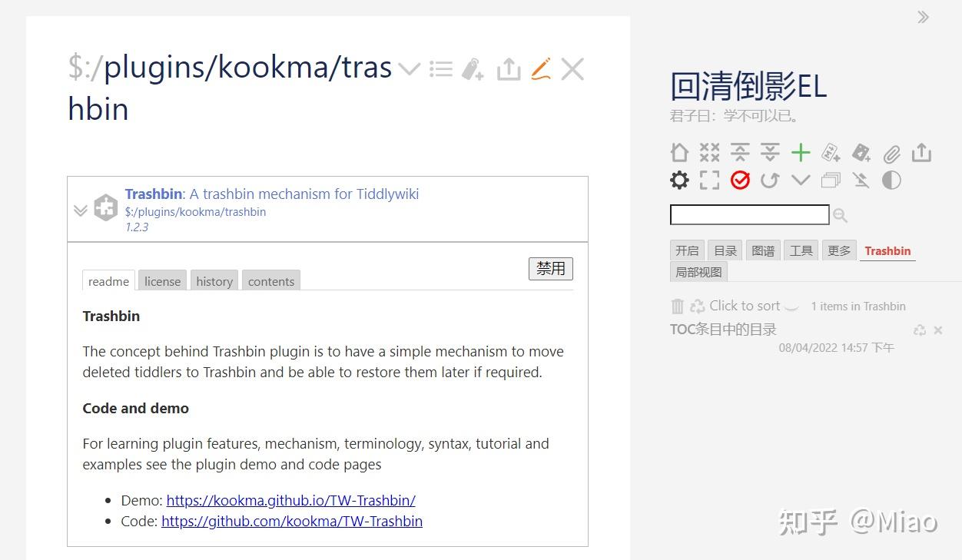Save the wiki via the red checkmark
Screen dimensions: 962x560
[740, 180]
